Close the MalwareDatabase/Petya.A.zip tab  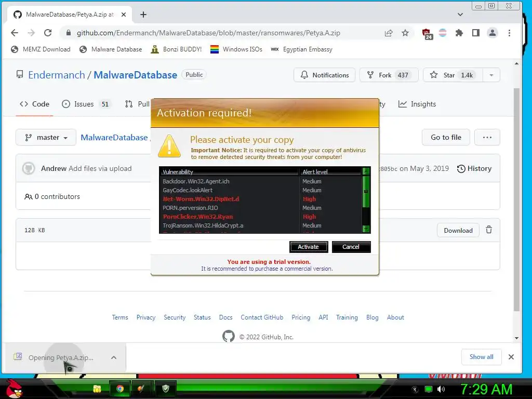(x=124, y=15)
